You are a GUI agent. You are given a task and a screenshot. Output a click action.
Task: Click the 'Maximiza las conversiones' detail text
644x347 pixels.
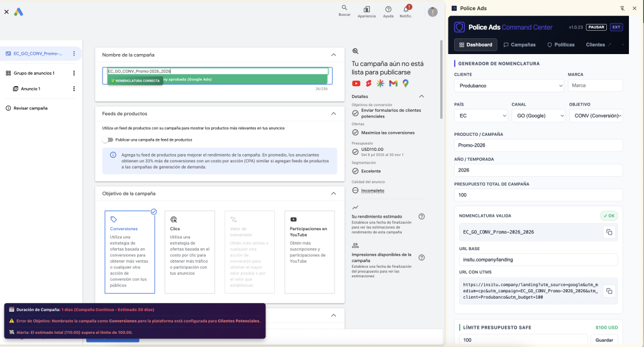click(387, 133)
